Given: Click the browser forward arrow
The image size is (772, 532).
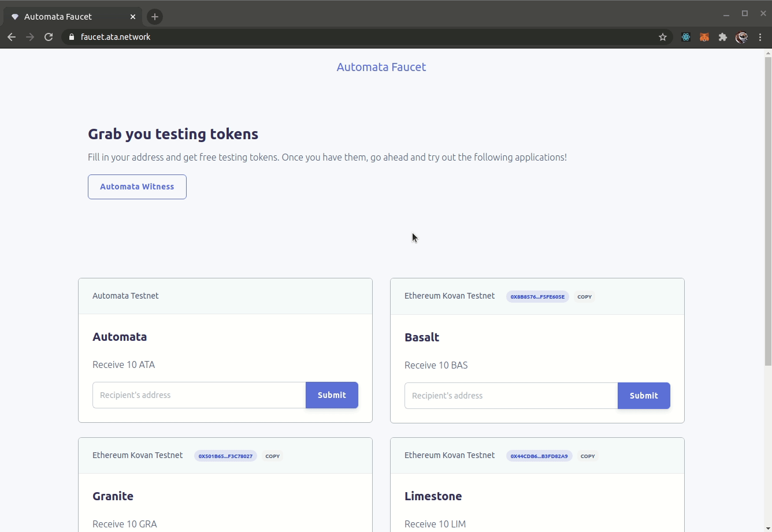Looking at the screenshot, I should coord(30,37).
